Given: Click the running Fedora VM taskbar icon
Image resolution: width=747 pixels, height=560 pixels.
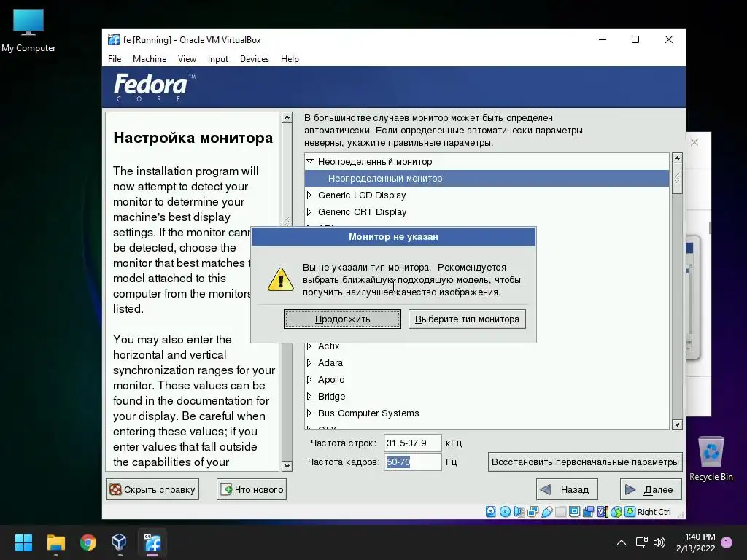Looking at the screenshot, I should [x=152, y=542].
